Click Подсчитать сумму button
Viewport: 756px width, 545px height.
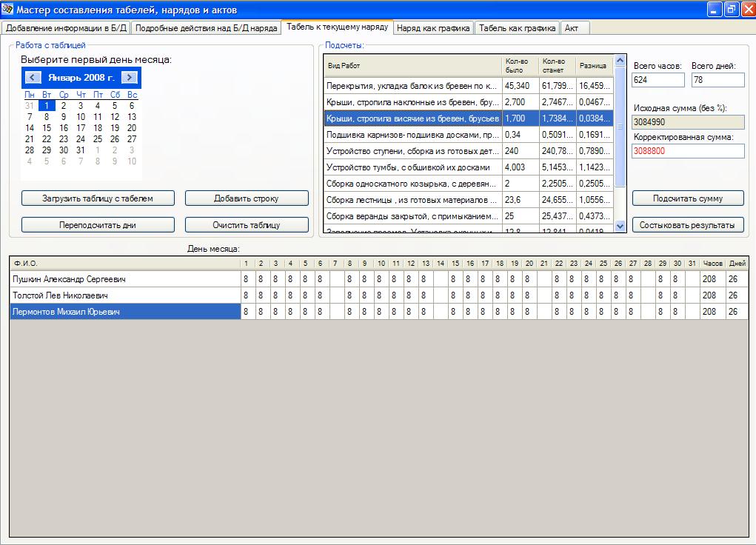[x=688, y=198]
